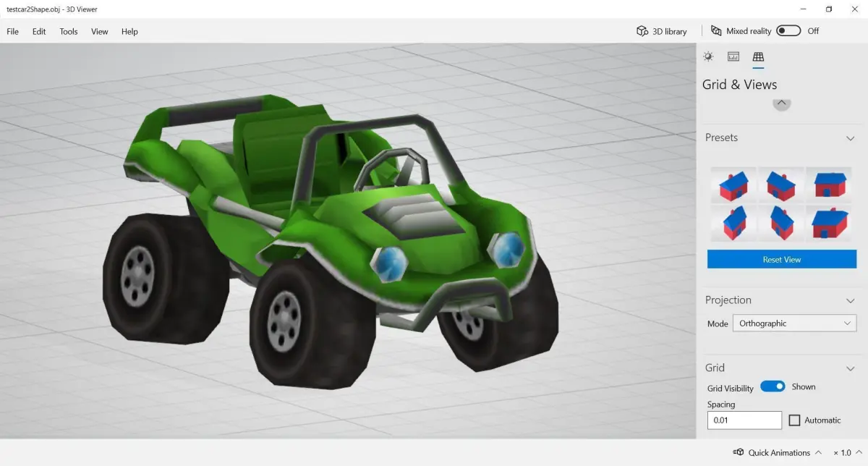Open the Environment & Lighting tab (sun icon)
The image size is (868, 466).
(708, 56)
